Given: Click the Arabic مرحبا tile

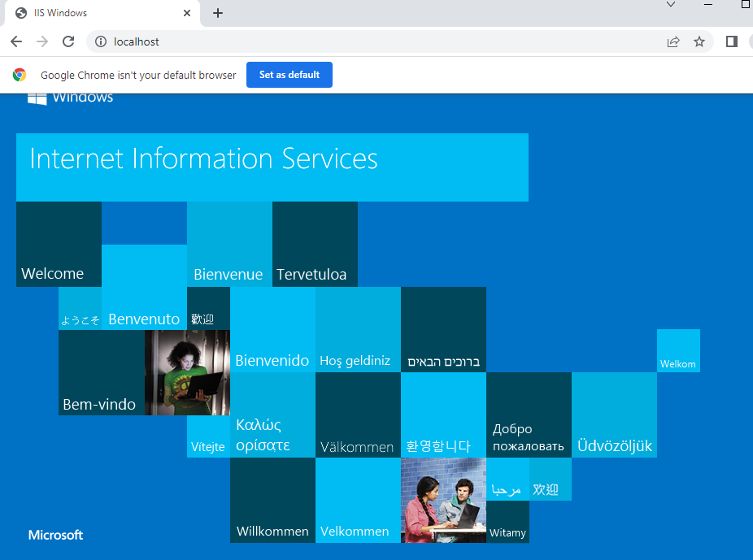Looking at the screenshot, I should tap(507, 479).
